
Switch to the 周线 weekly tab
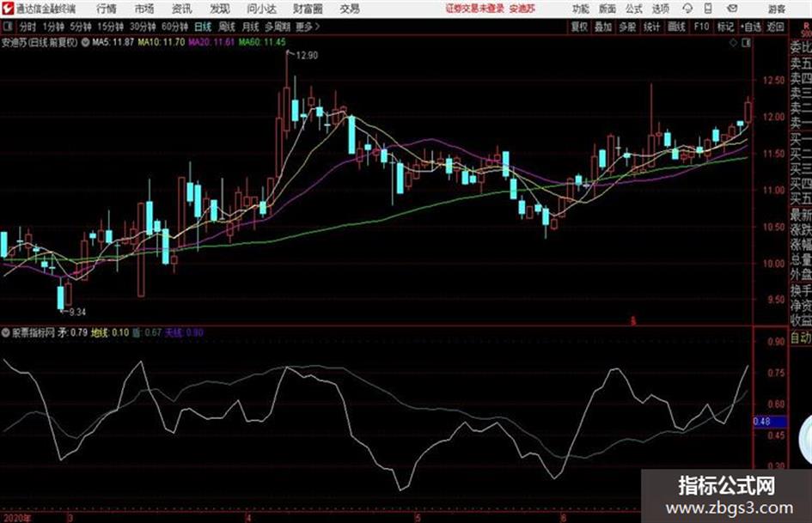pyautogui.click(x=227, y=27)
